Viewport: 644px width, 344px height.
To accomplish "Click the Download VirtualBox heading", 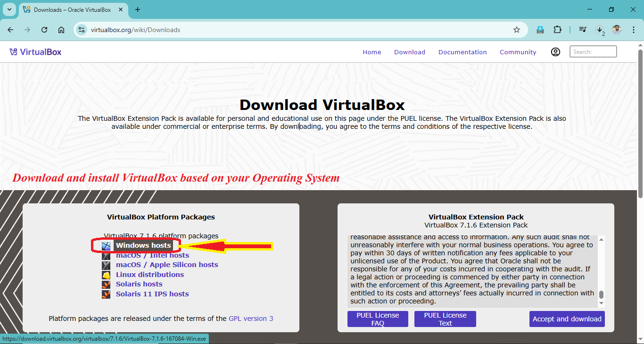I will tap(322, 105).
